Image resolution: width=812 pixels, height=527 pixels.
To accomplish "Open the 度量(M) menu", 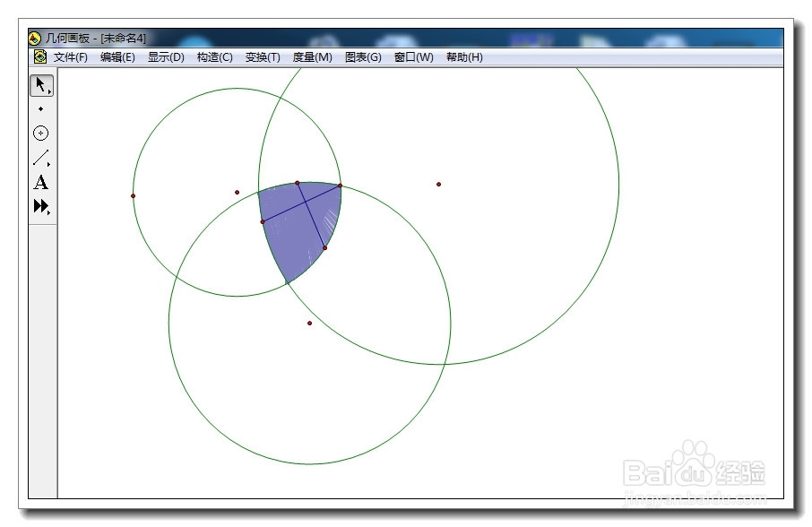I will (312, 57).
